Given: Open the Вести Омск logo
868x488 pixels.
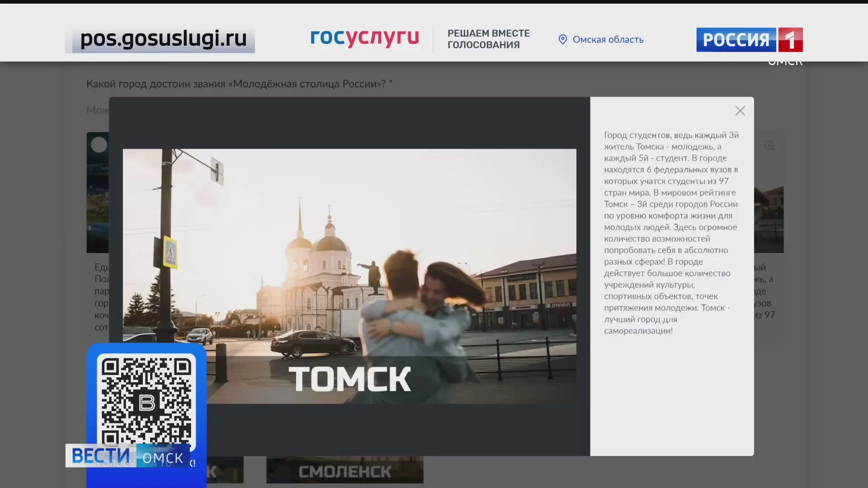Looking at the screenshot, I should coord(129,455).
